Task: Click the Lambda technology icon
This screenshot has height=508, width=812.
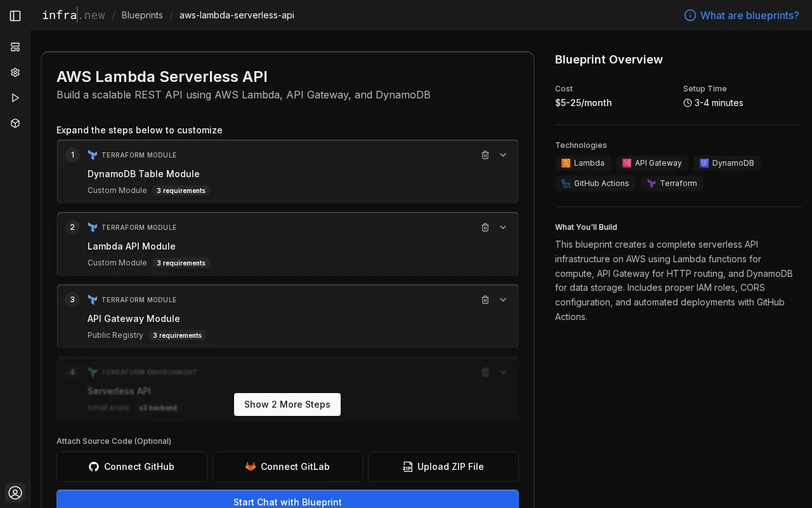Action: coord(566,163)
